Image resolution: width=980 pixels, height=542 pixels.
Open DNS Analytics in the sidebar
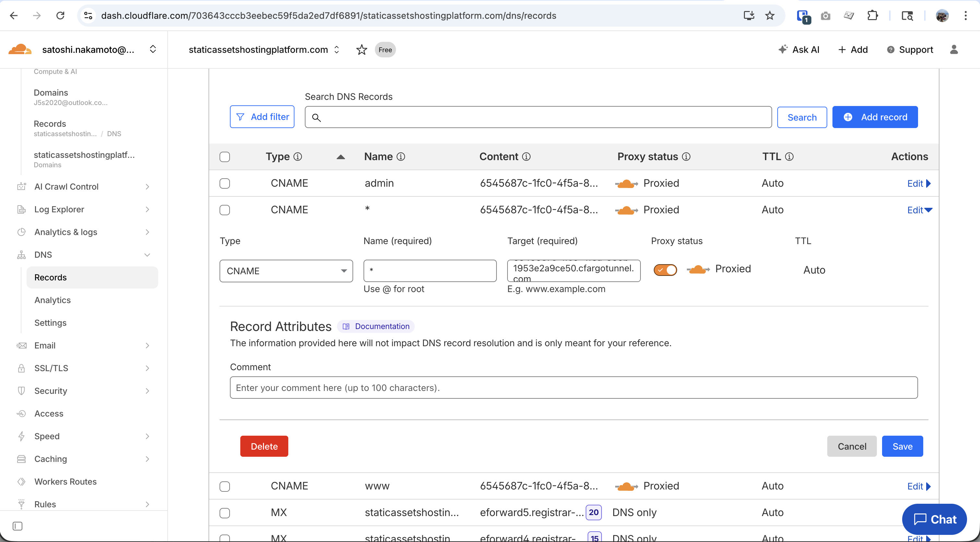click(53, 300)
